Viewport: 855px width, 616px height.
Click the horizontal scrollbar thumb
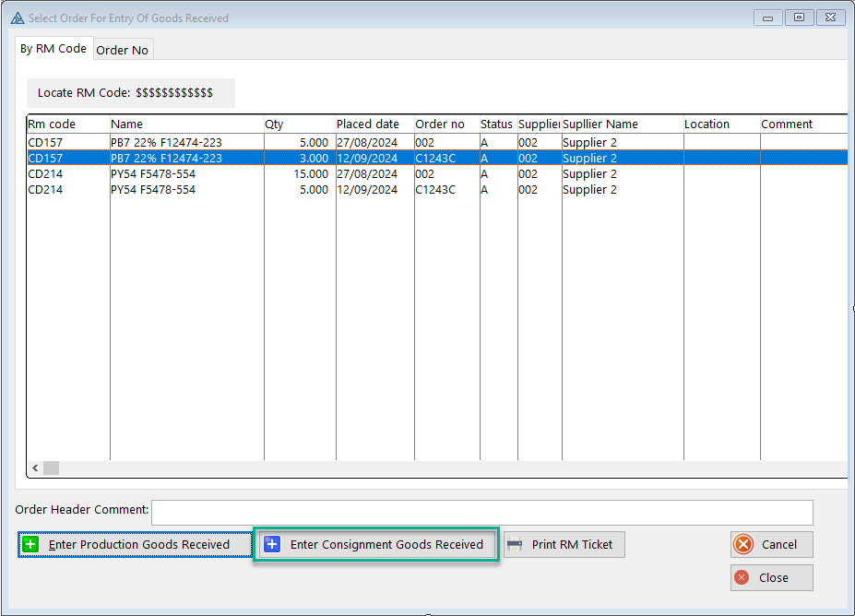point(52,468)
